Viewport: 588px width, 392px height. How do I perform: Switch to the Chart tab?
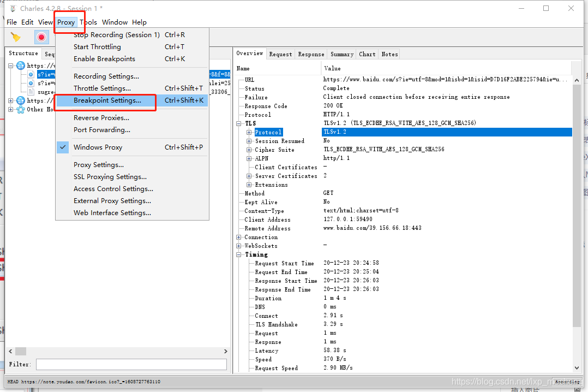click(x=367, y=55)
